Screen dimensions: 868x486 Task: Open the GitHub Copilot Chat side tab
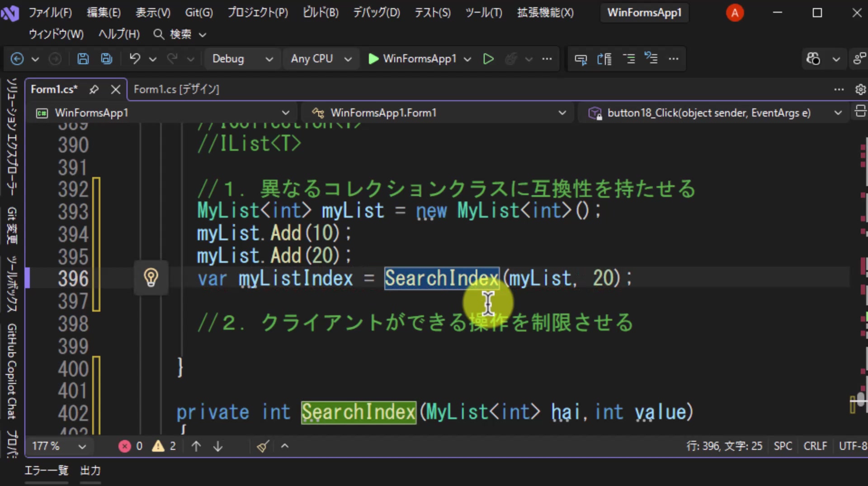click(12, 371)
